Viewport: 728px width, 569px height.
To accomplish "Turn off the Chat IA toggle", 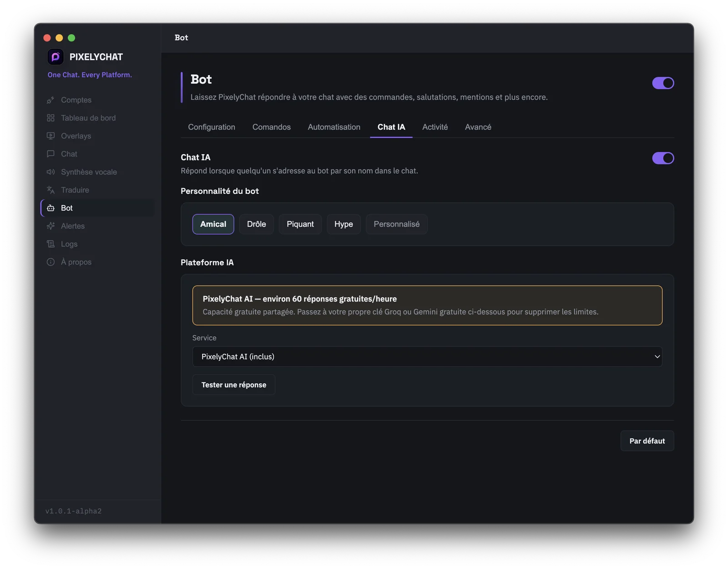I will [x=663, y=158].
